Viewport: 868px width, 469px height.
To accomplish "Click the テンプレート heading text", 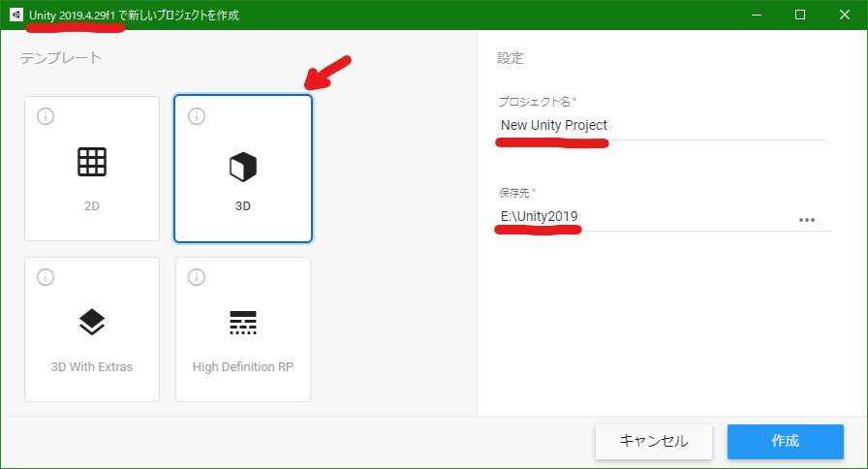I will coord(61,58).
